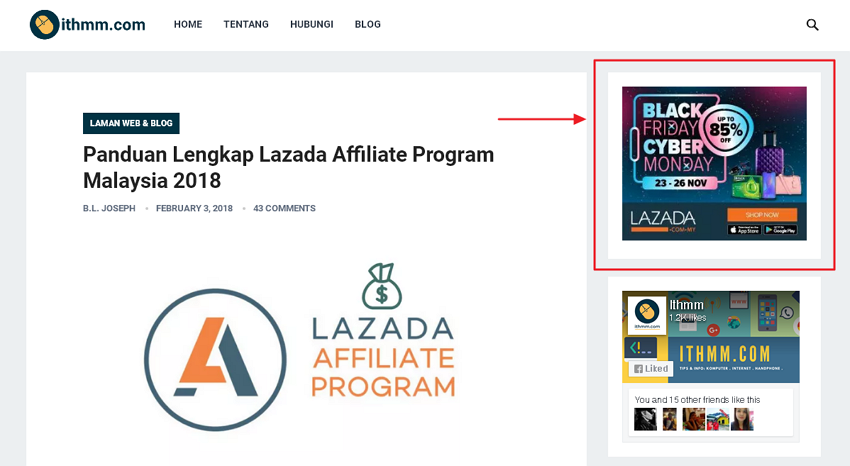Click the Ithmm Facebook page avatar

click(647, 315)
